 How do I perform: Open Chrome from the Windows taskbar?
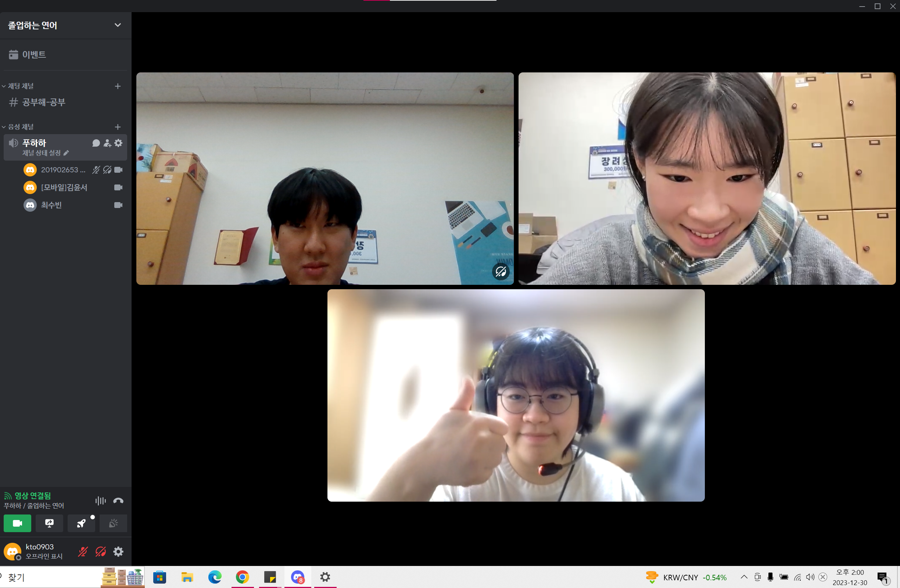[x=243, y=577]
